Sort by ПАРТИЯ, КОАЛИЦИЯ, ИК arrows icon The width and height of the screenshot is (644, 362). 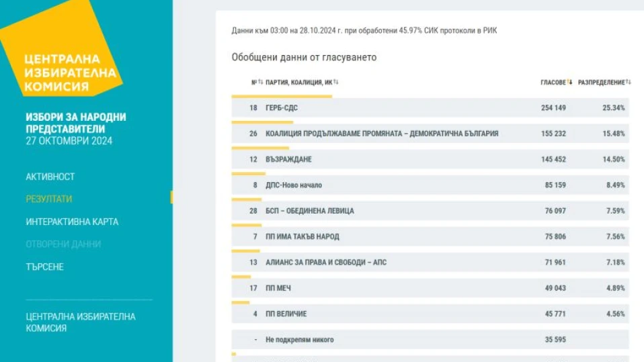point(336,82)
